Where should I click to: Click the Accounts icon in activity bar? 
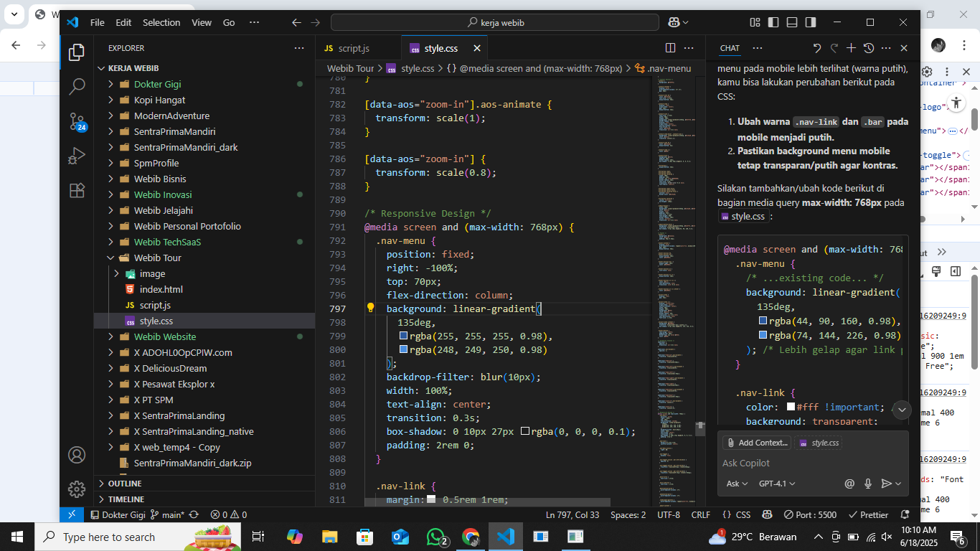pyautogui.click(x=77, y=455)
